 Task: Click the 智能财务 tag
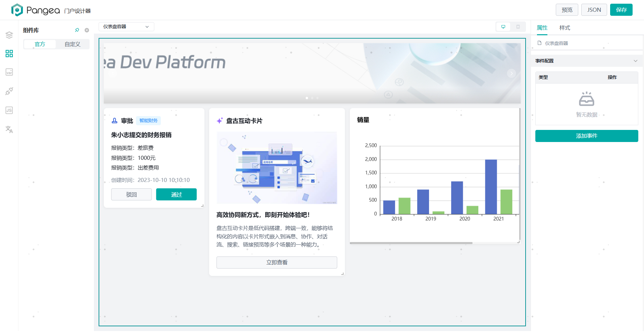[149, 121]
